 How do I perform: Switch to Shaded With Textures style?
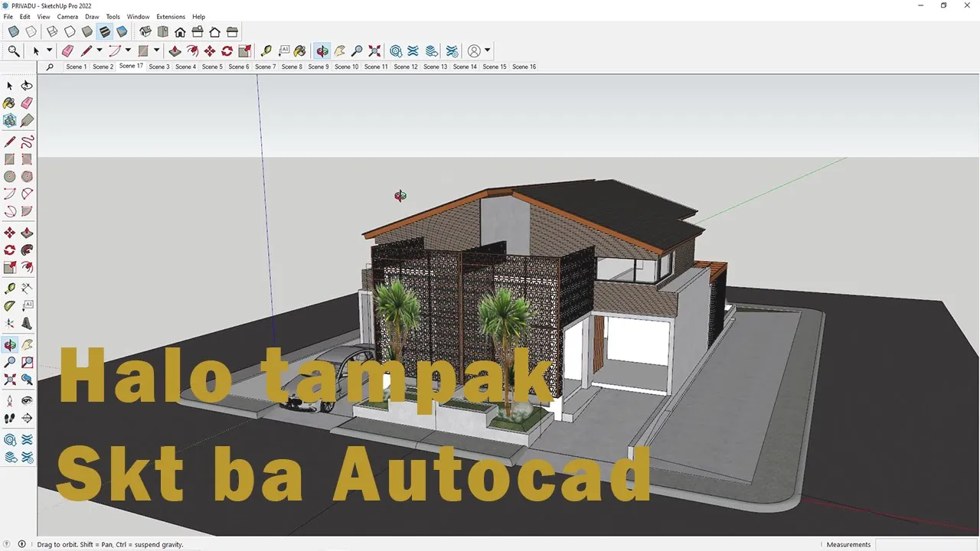[x=105, y=32]
